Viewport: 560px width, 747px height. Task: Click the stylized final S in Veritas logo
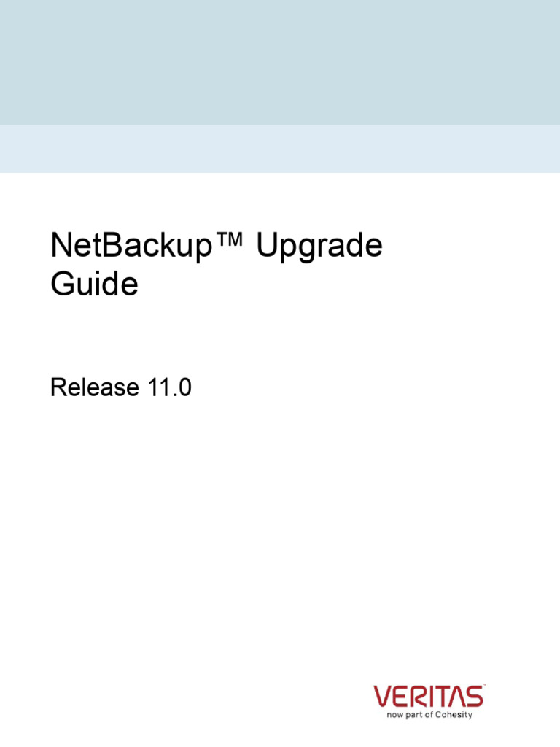pyautogui.click(x=473, y=697)
